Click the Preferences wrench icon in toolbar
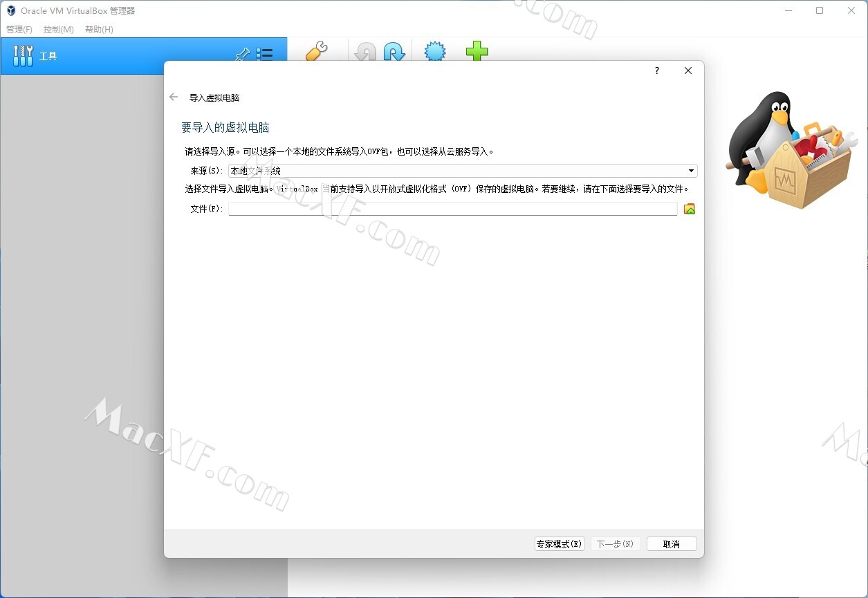Image resolution: width=868 pixels, height=598 pixels. (316, 51)
